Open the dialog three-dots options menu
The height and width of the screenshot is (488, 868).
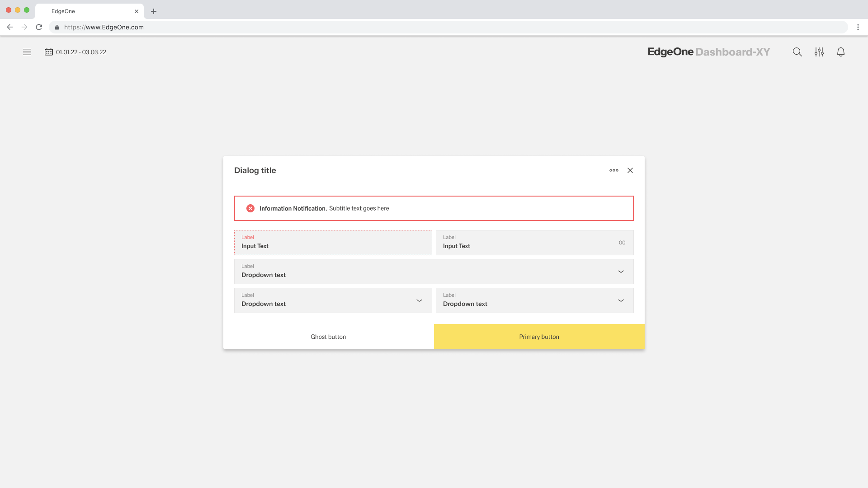coord(613,170)
